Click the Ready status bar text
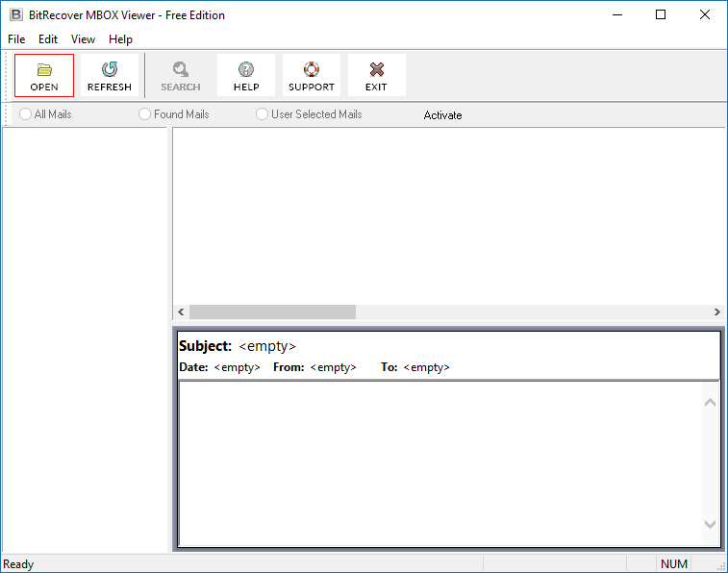728x573 pixels. click(x=18, y=564)
